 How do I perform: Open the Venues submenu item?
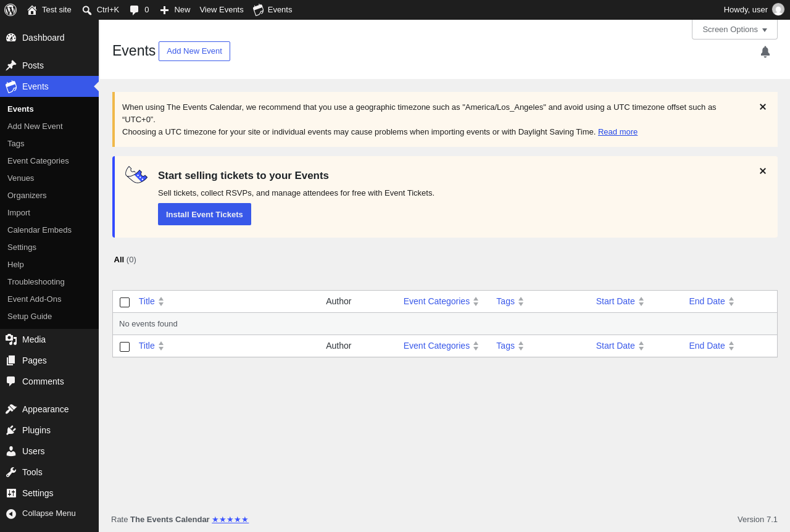pyautogui.click(x=21, y=178)
